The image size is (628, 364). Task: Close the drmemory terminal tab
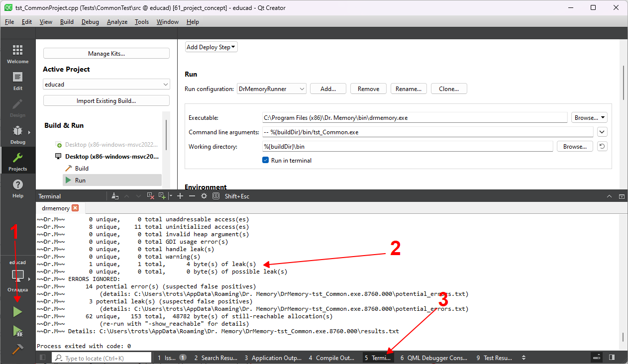(x=75, y=208)
